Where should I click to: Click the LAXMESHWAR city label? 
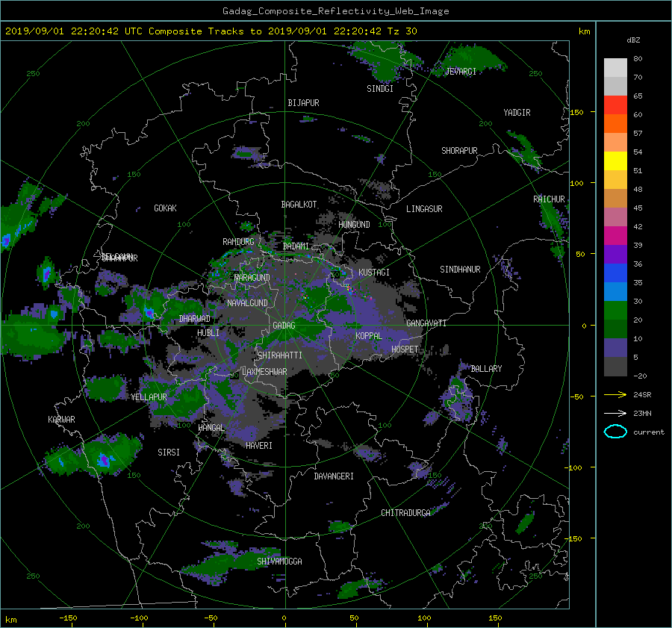click(264, 372)
